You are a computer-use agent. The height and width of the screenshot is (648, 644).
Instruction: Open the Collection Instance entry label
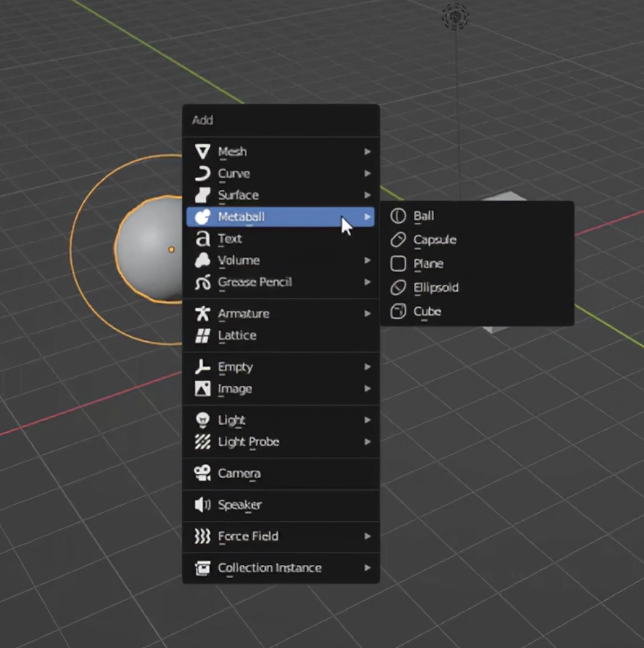270,568
